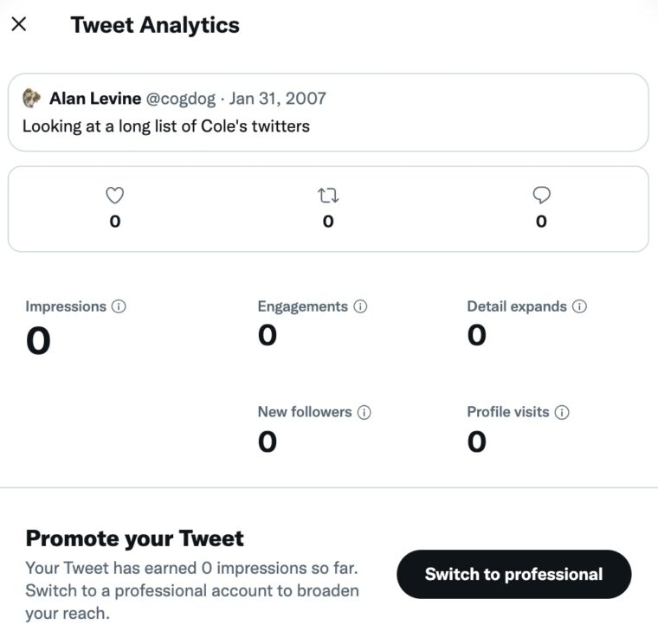Click the Impressions count value
Viewport: 658px width, 644px height.
[38, 341]
